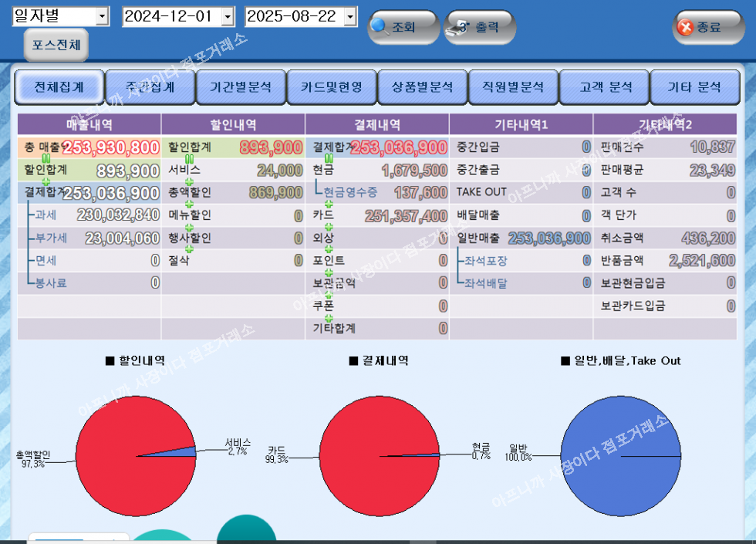Image resolution: width=756 pixels, height=544 pixels.
Task: Click the green plus icon between 쿠폰 and 기타합계
Action: (329, 318)
